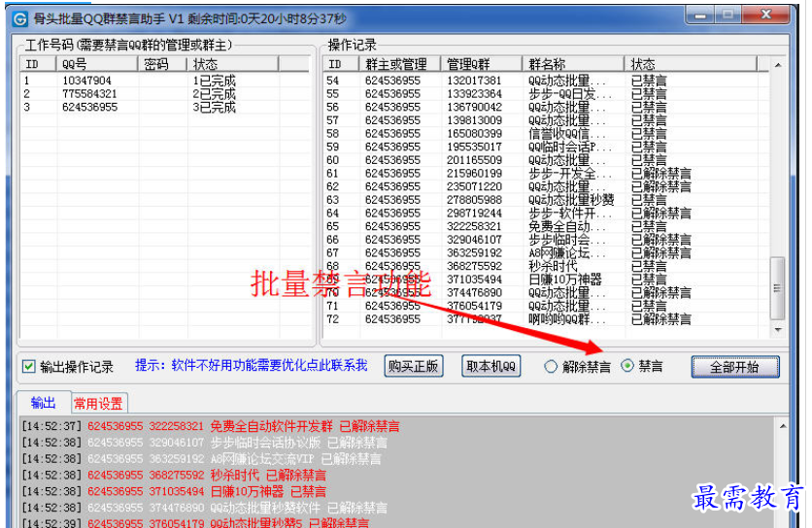Screen dimensions: 812x528
Task: Click the operation log scrollbar thumb
Action: pyautogui.click(x=777, y=288)
